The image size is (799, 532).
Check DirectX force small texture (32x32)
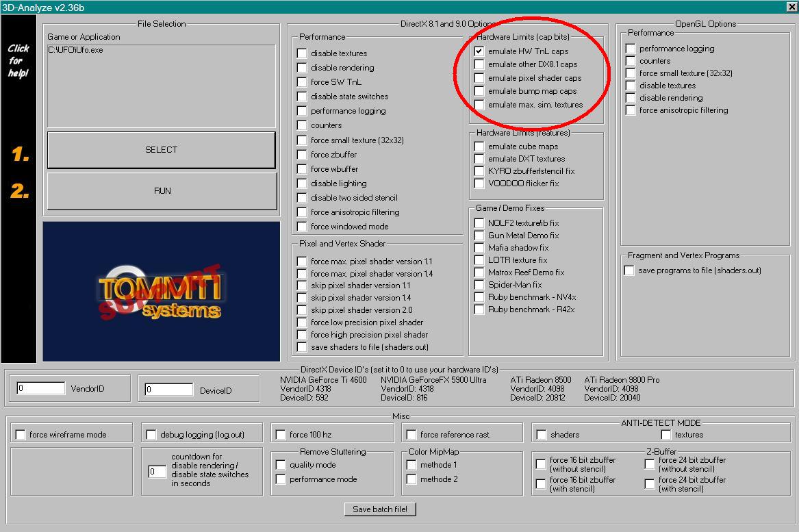tap(302, 140)
